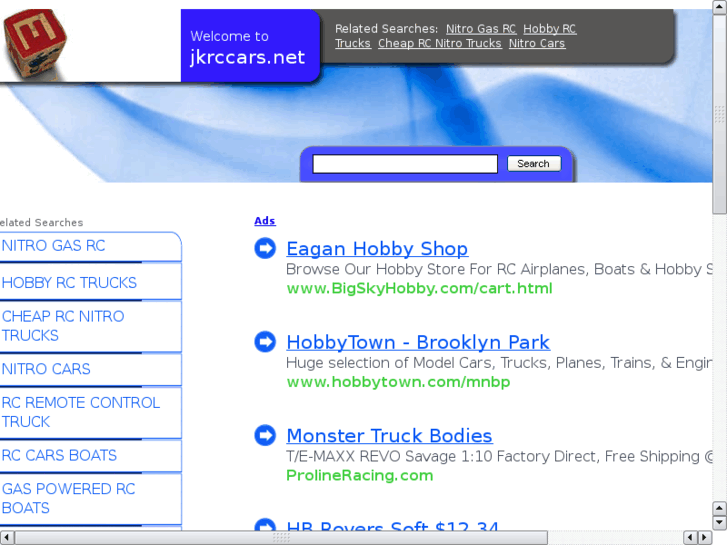Viewport: 727px width, 545px height.
Task: Follow the Cheap RC Nitro Trucks header link
Action: coord(440,43)
